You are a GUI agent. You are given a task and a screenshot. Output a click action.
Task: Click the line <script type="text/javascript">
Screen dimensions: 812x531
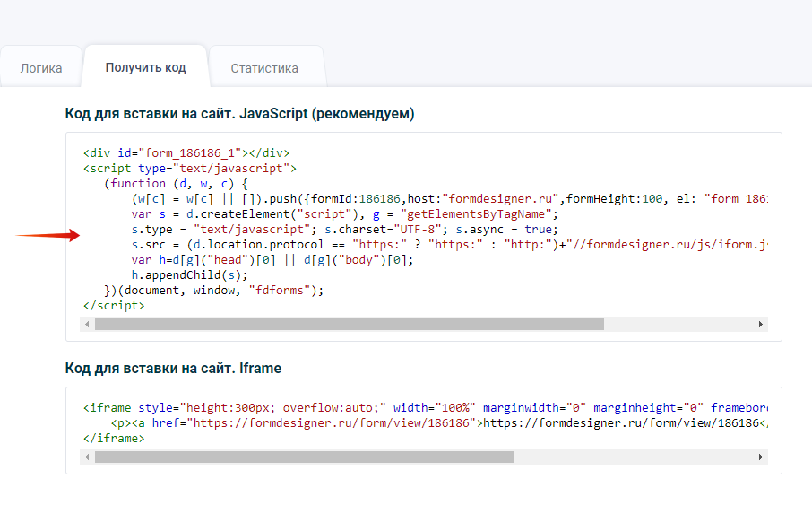[x=190, y=169]
